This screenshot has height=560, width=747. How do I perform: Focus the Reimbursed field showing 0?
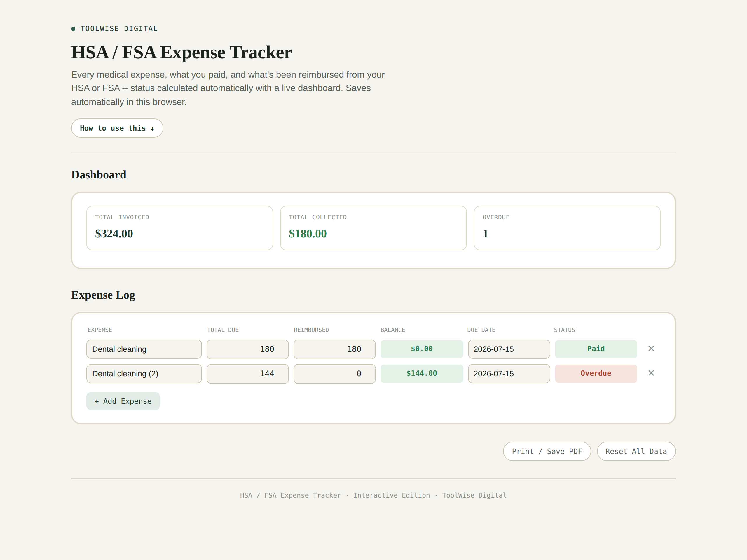click(335, 374)
